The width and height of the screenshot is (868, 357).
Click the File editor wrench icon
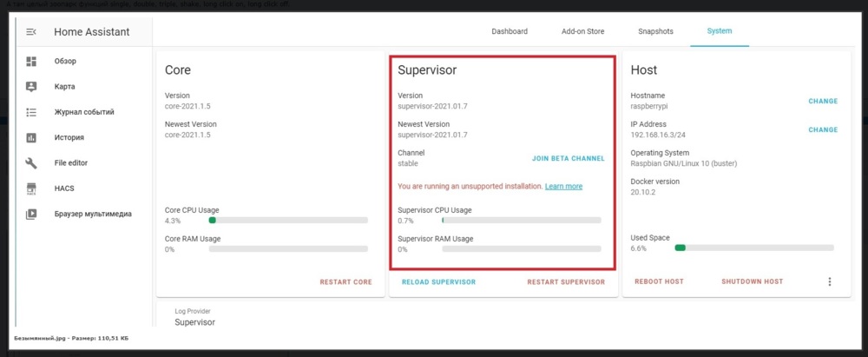pos(31,163)
